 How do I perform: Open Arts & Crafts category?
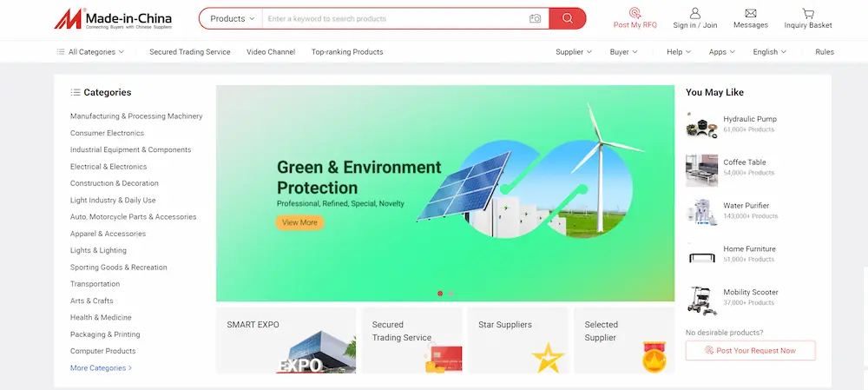pos(91,301)
